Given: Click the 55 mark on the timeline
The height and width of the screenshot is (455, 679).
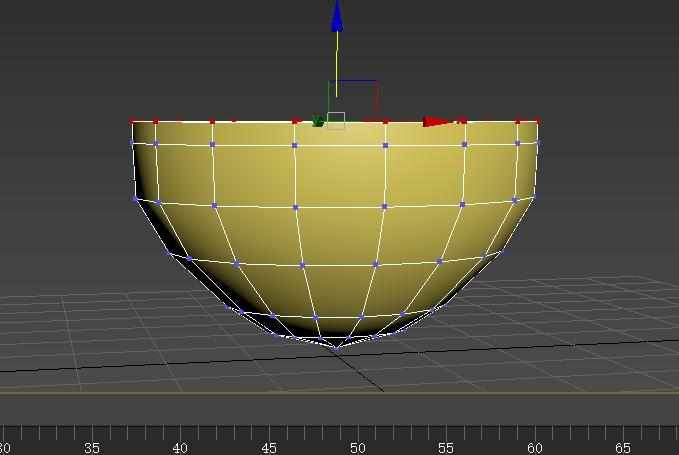Looking at the screenshot, I should point(446,447).
